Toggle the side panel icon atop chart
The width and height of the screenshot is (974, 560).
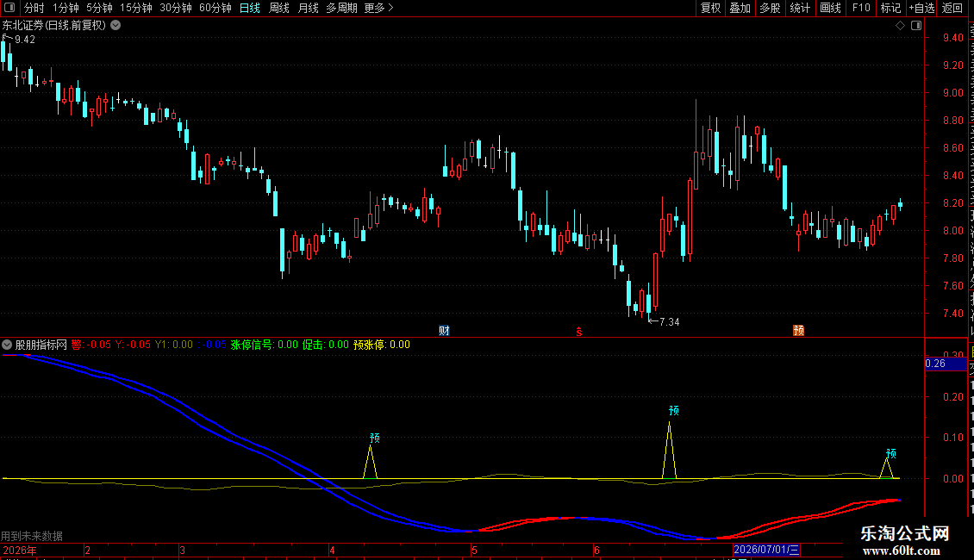(x=916, y=26)
